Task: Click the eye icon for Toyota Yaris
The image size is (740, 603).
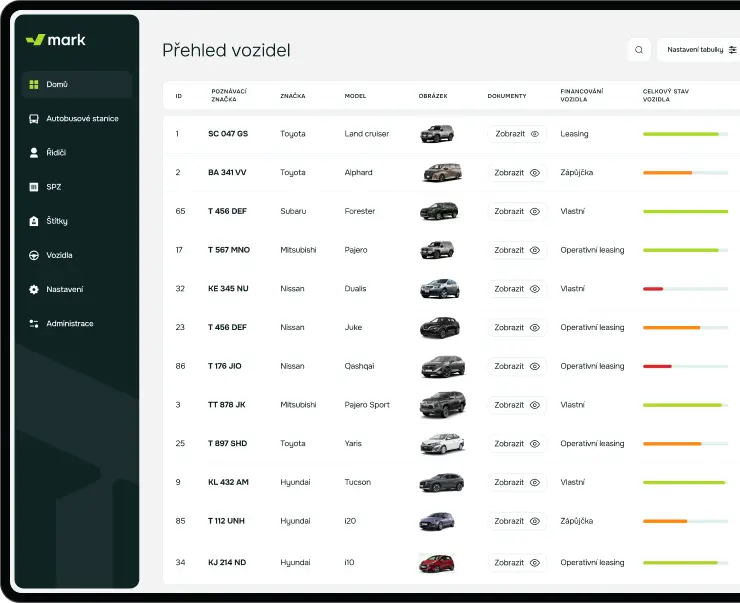Action: tap(535, 444)
